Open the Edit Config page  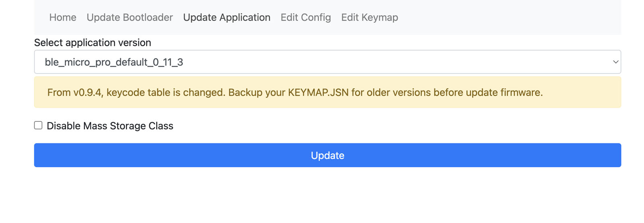point(305,17)
